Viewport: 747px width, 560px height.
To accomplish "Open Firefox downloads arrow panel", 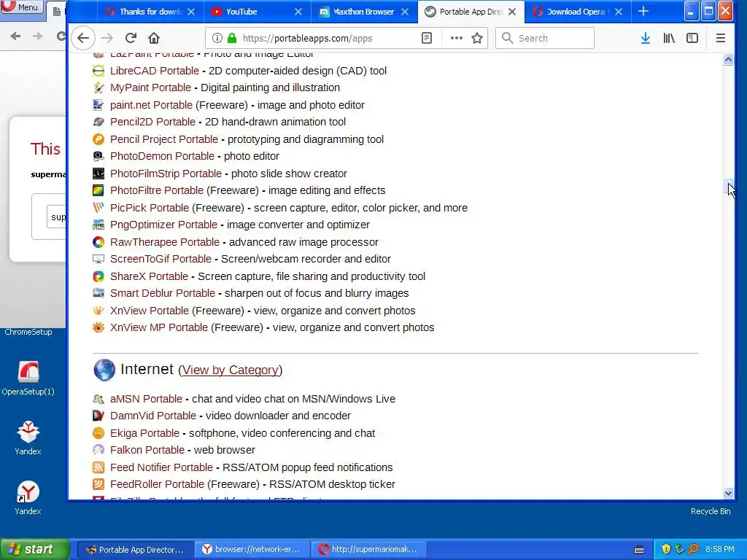I will 646,38.
